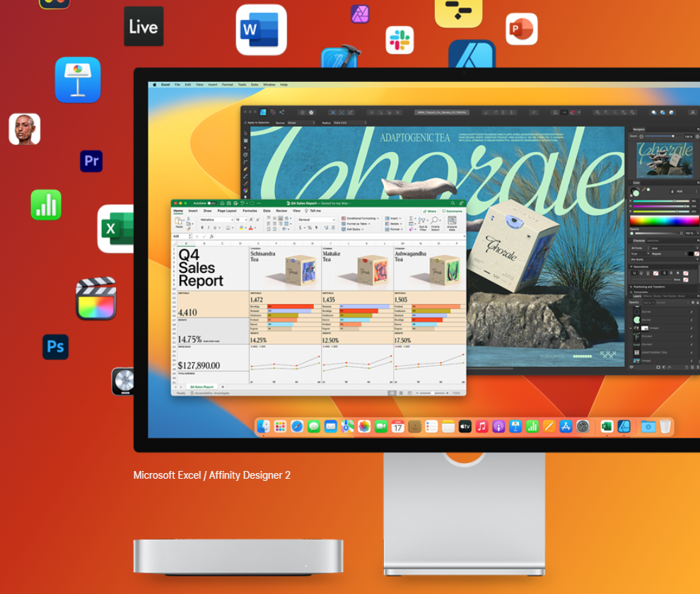Launch Safari from the Dock

click(x=297, y=427)
